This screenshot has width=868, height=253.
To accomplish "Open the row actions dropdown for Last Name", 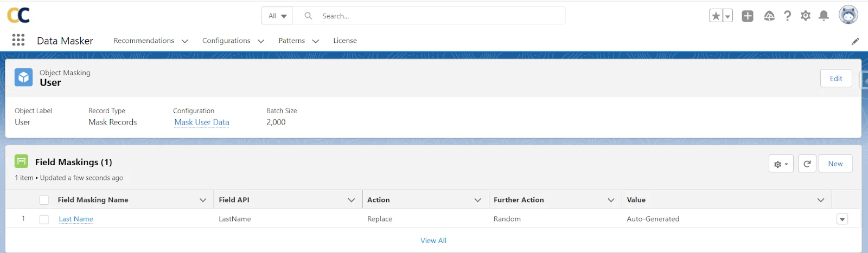I will (x=842, y=219).
